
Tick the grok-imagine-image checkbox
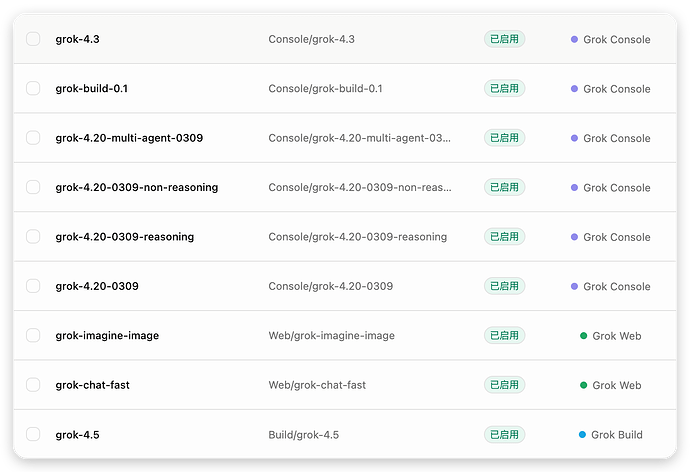pos(33,335)
